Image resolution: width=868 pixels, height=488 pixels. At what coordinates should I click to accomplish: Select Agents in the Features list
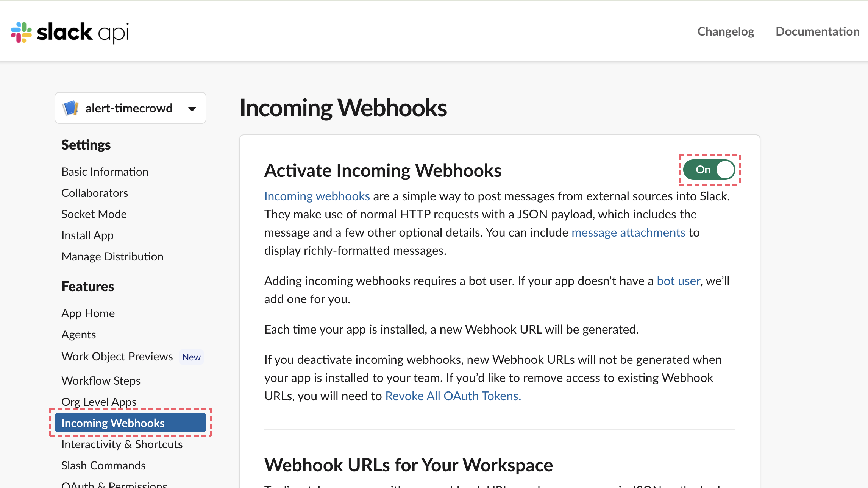(79, 335)
